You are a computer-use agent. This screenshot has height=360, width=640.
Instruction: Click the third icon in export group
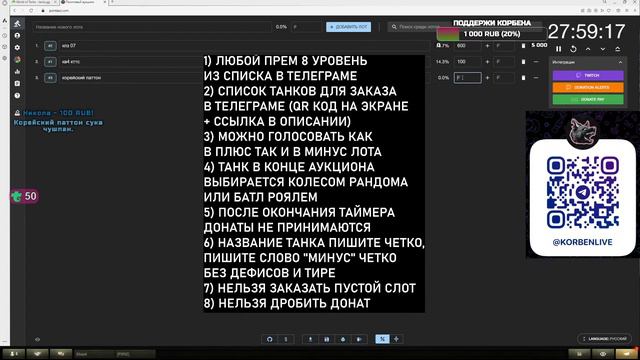tap(343, 339)
